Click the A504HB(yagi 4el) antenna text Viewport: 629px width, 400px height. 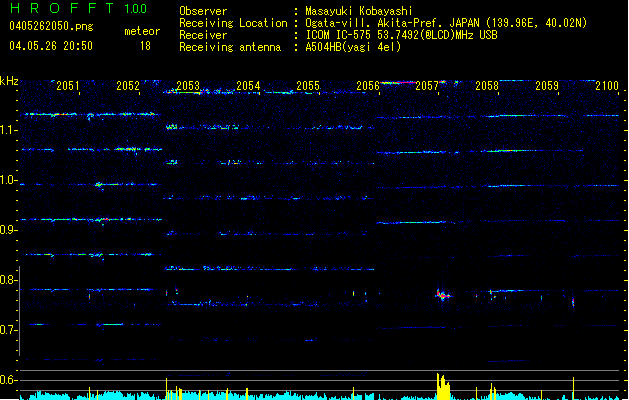[x=353, y=47]
